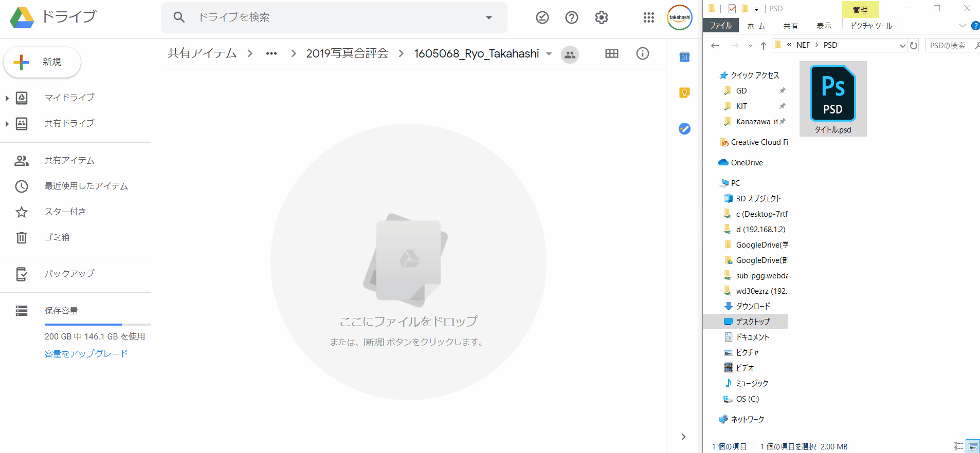Toggle large icons view in Explorer
Viewport: 980px width, 453px height.
973,447
